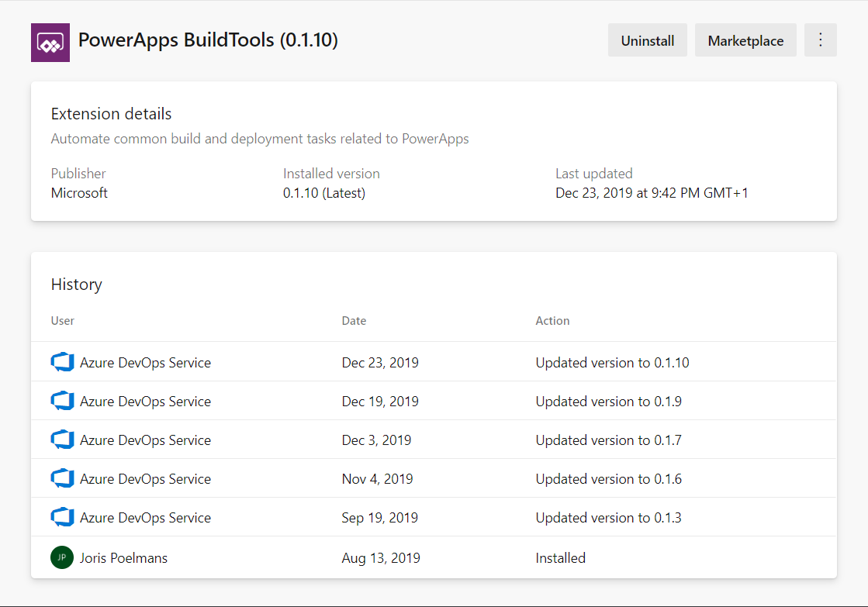The height and width of the screenshot is (607, 868).
Task: Click the Last updated timestamp
Action: [651, 192]
